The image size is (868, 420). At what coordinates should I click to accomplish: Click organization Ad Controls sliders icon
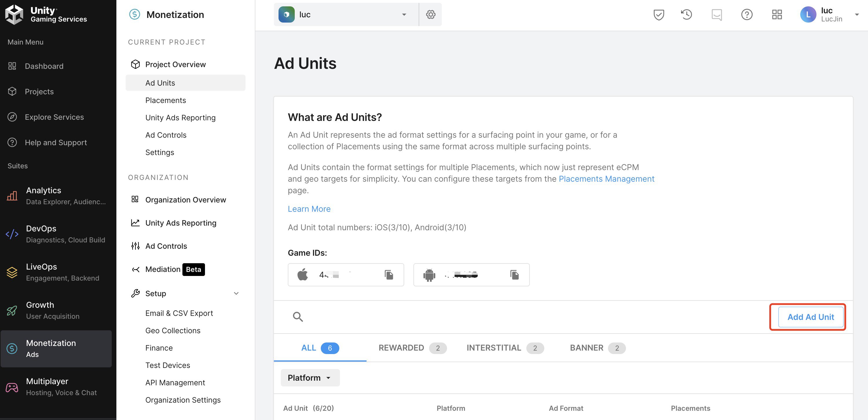click(135, 246)
